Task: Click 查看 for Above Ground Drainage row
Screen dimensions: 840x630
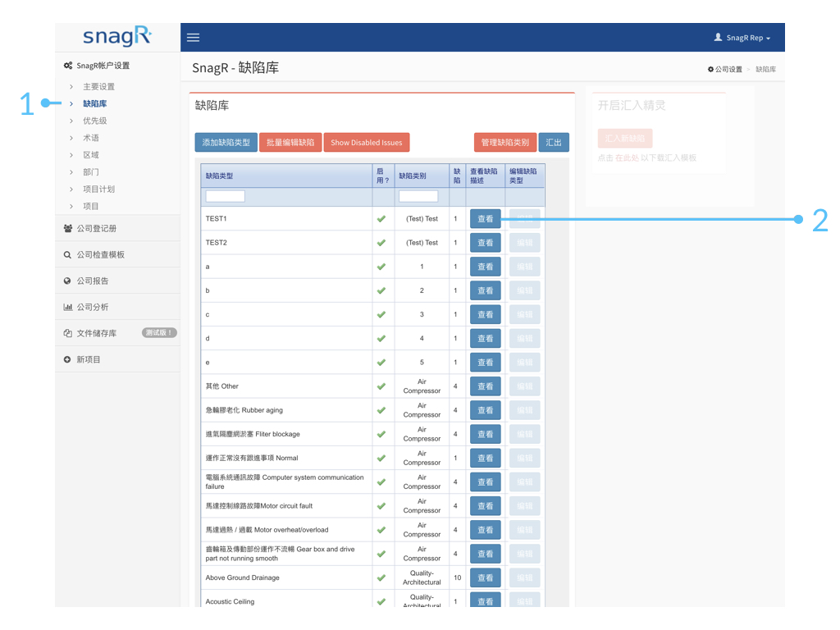Action: tap(486, 577)
